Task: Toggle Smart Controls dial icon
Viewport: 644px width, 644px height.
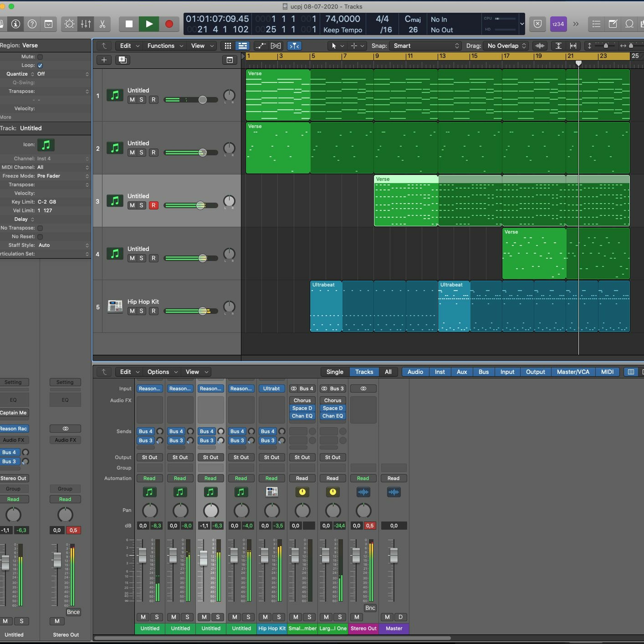Action: 69,24
